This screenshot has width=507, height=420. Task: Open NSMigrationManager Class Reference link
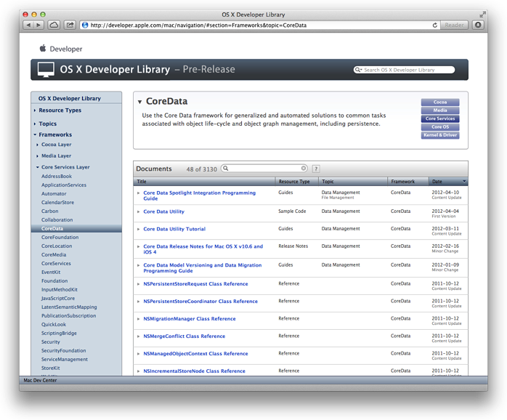click(190, 319)
